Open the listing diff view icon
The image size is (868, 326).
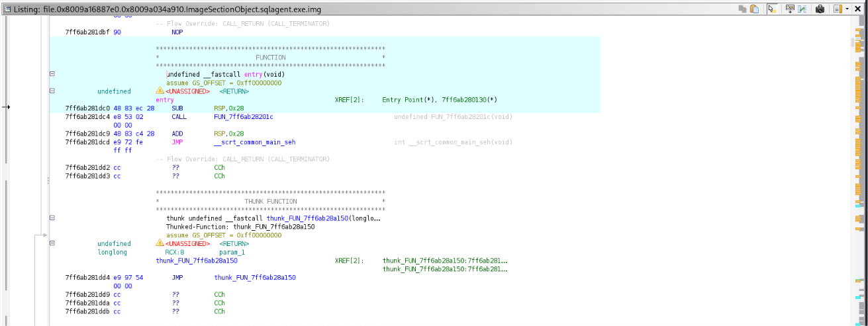click(x=802, y=9)
